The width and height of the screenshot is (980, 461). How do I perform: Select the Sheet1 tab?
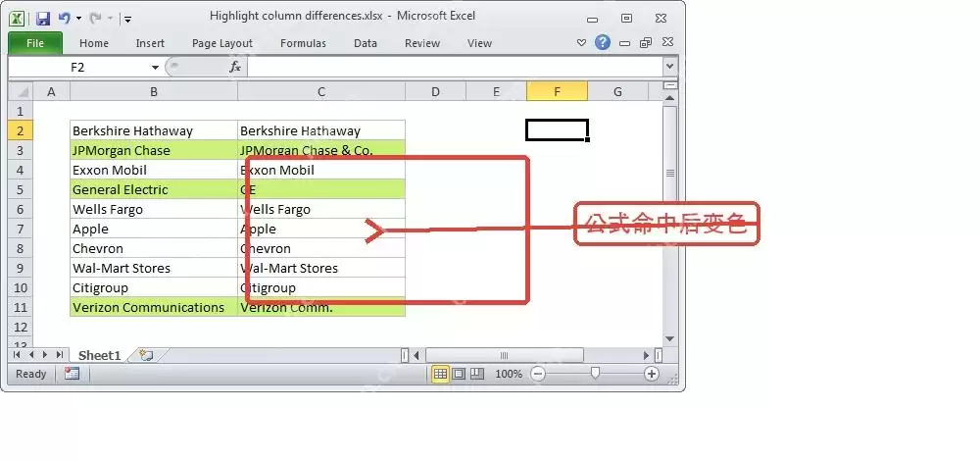pos(99,355)
